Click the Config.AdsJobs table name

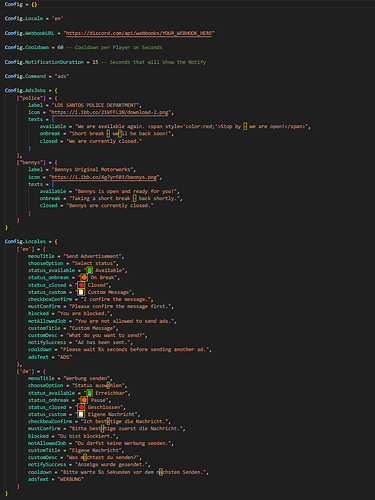coord(25,91)
